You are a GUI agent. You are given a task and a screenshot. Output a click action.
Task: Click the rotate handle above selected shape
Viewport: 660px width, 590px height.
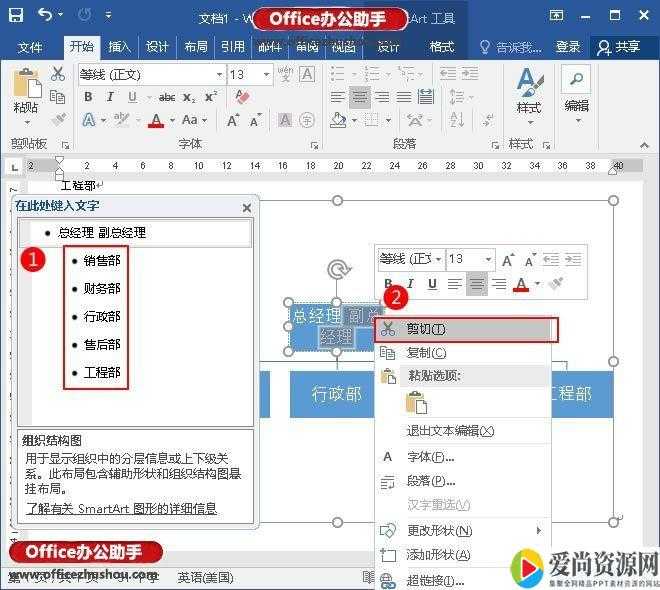point(340,270)
